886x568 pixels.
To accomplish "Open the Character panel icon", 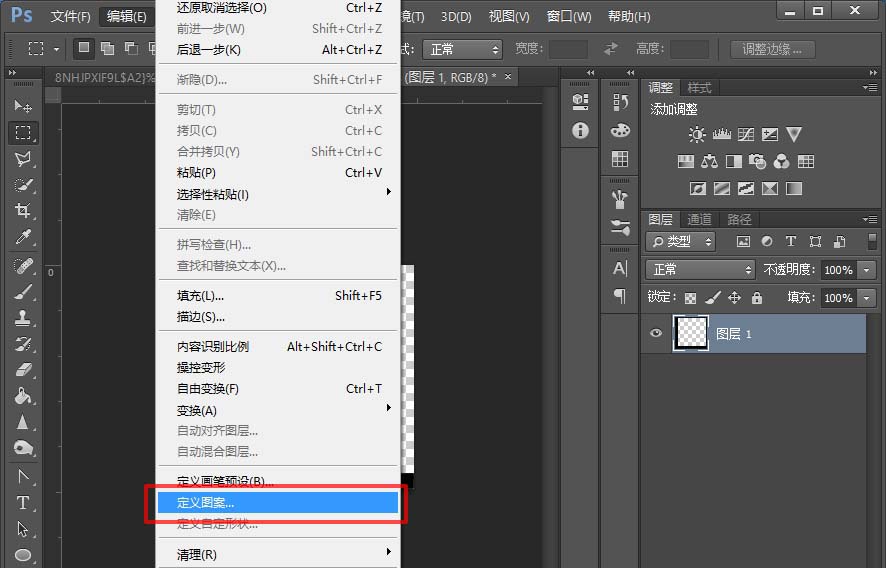I will click(x=620, y=268).
